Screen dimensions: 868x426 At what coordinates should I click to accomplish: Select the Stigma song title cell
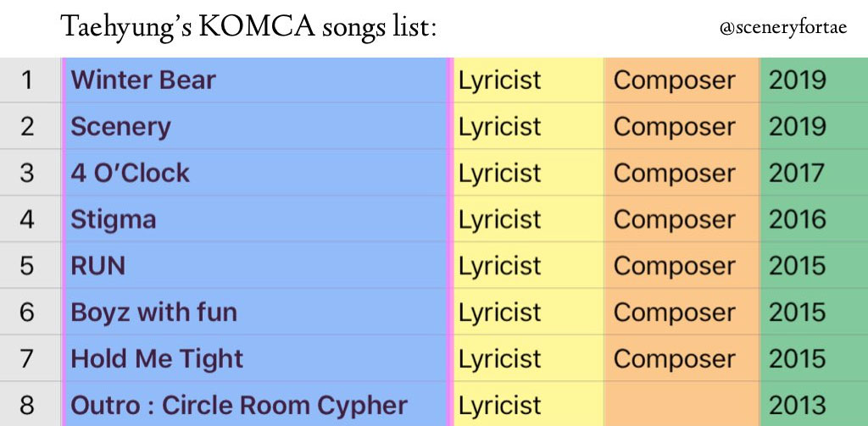(x=254, y=219)
